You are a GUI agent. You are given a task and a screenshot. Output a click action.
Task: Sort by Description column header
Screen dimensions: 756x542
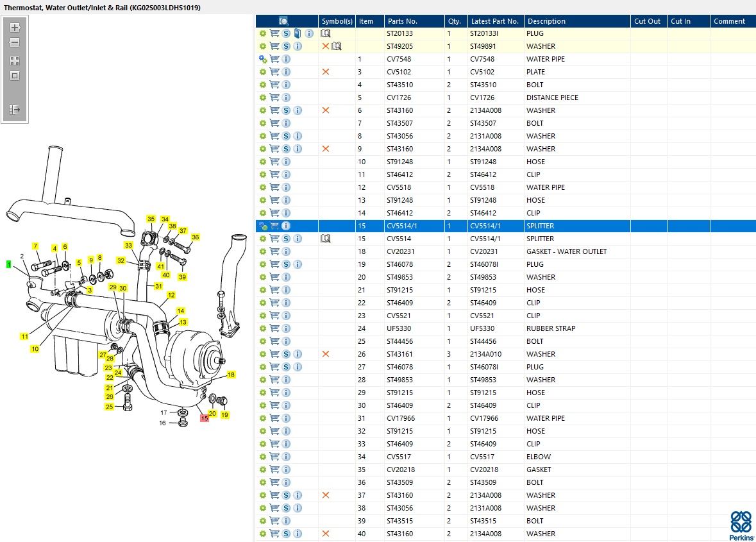[577, 21]
